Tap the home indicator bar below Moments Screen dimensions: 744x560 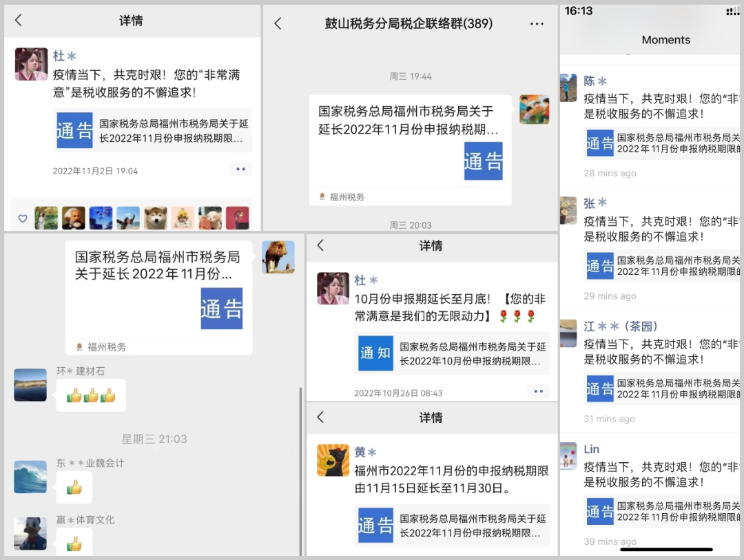click(666, 550)
